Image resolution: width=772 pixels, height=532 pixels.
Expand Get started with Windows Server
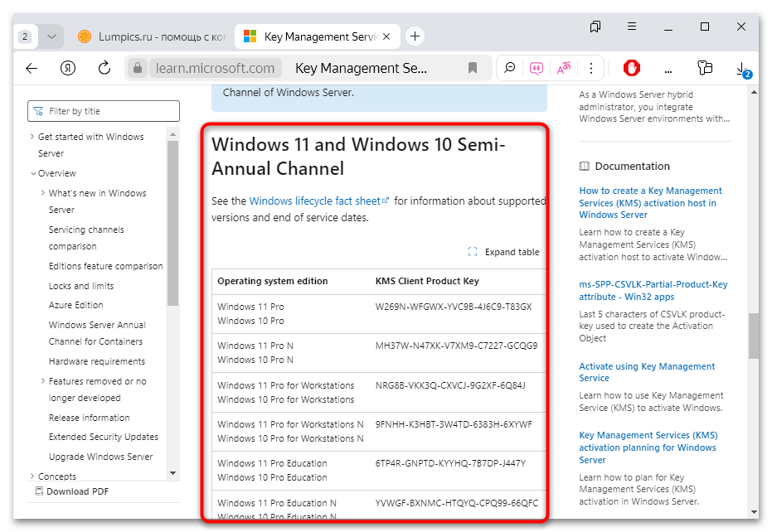tap(32, 137)
